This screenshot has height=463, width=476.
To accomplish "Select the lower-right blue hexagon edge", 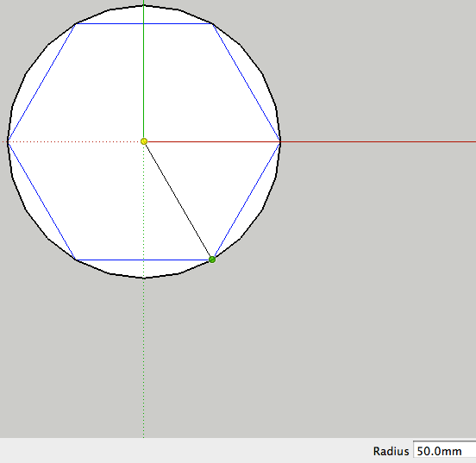I will [x=247, y=200].
